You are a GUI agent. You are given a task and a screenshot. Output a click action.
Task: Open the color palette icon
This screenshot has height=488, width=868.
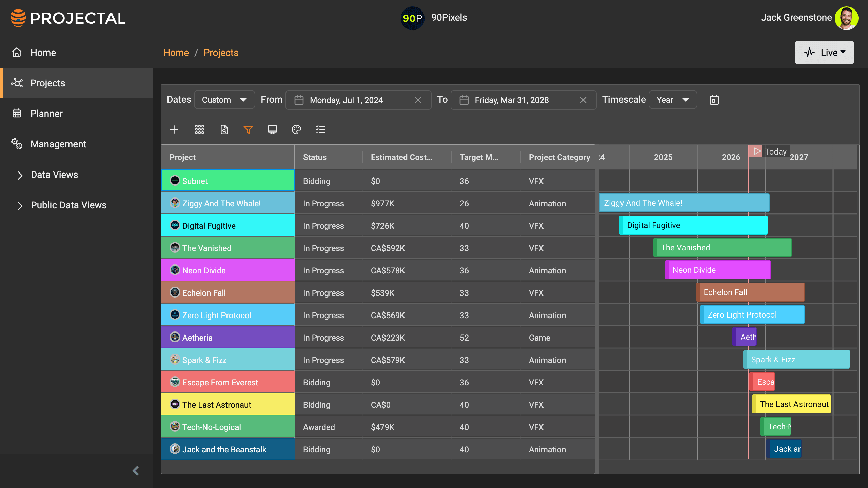coord(296,129)
